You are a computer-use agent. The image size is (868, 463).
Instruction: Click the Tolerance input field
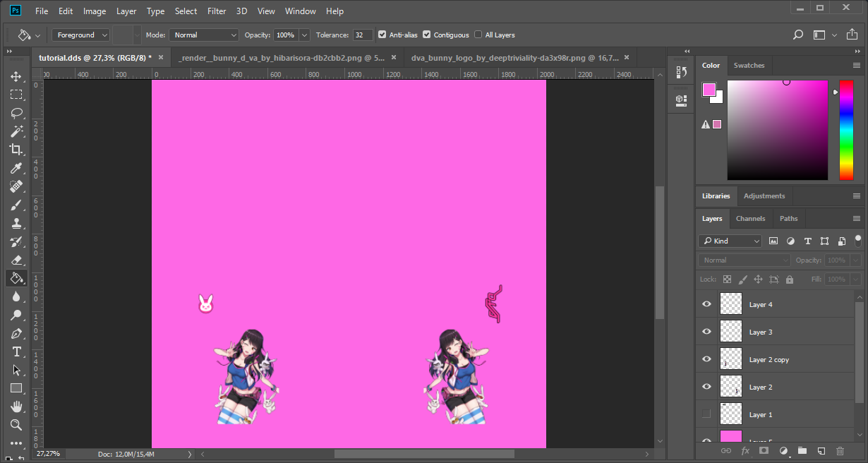[x=363, y=35]
